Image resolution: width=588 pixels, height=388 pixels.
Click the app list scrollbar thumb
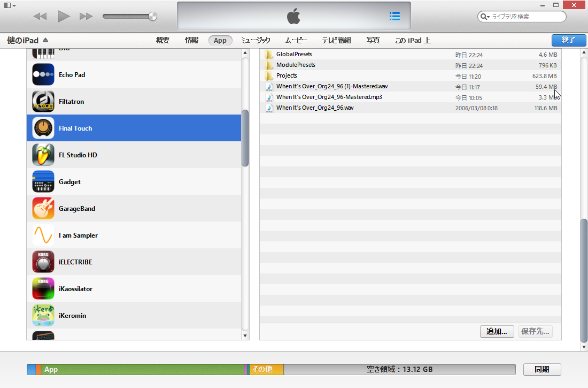(245, 138)
